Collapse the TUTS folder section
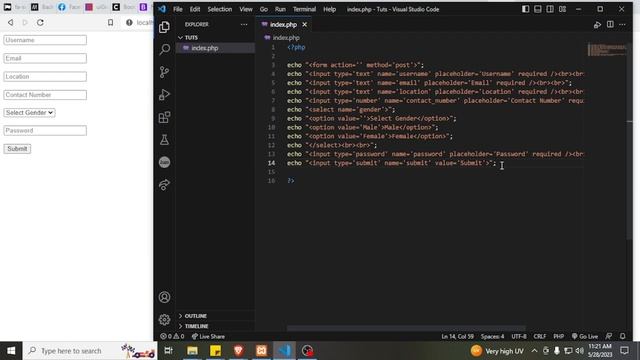Image resolution: width=640 pixels, height=360 pixels. click(215, 38)
